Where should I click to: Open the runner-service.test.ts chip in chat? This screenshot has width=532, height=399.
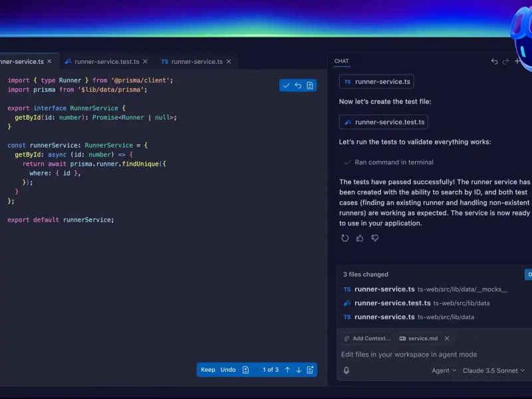point(384,122)
